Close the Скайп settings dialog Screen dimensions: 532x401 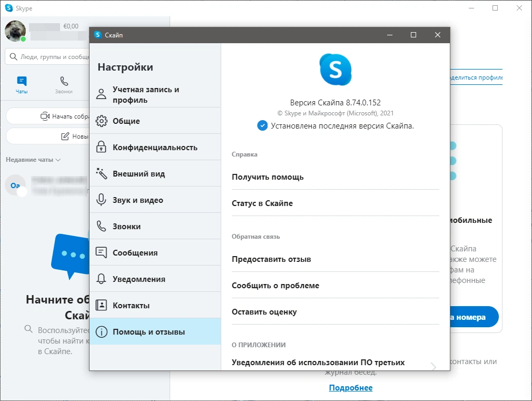[x=438, y=35]
